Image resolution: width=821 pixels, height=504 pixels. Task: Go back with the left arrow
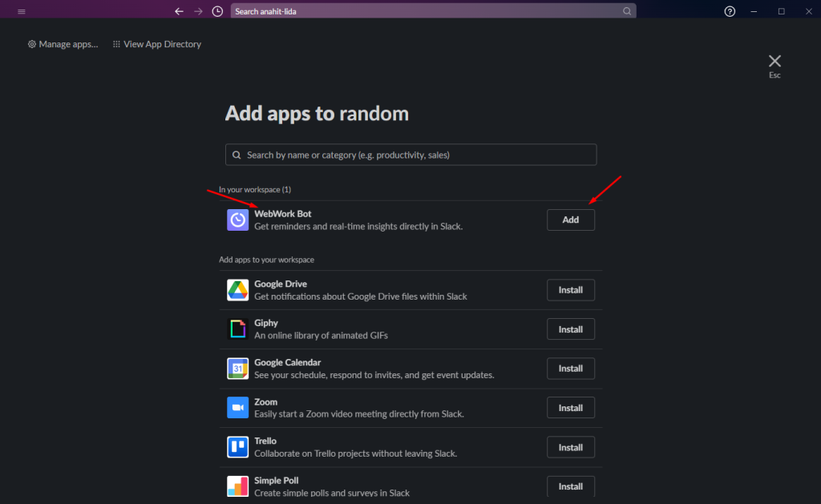(179, 11)
